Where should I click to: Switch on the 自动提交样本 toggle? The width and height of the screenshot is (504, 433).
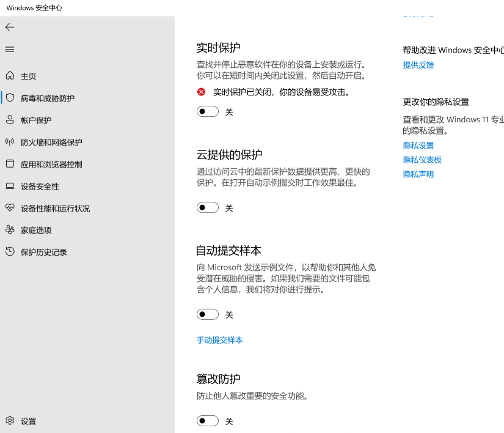(208, 314)
